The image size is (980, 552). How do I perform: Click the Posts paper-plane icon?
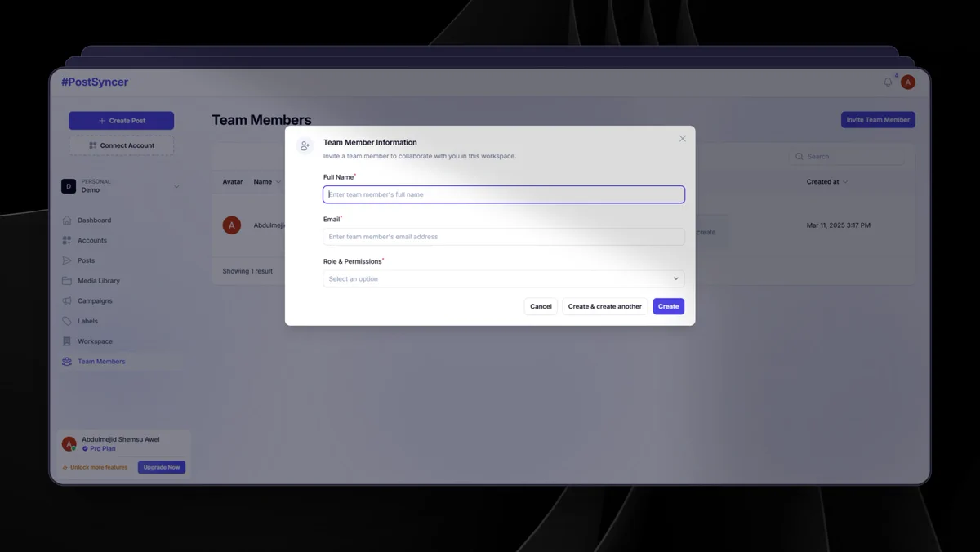pyautogui.click(x=67, y=260)
